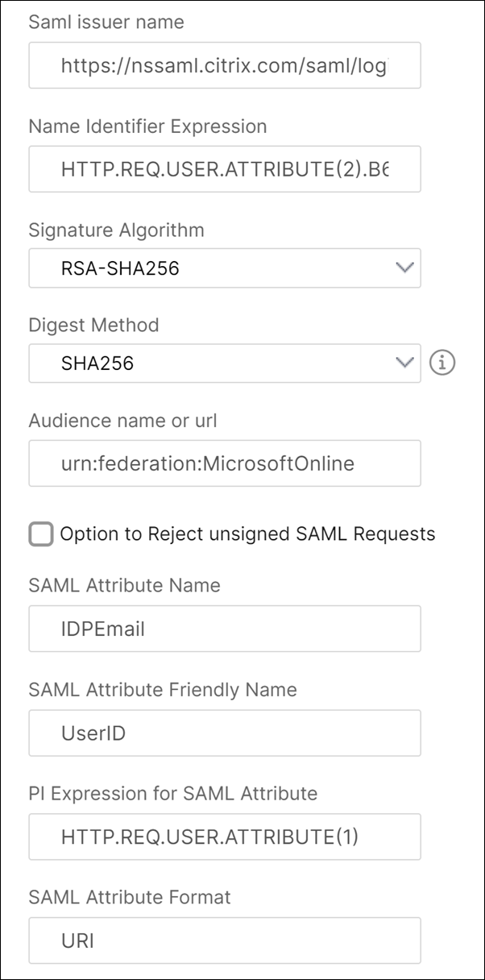Edit the SAML Attribute Name IDPEmail field

point(225,629)
